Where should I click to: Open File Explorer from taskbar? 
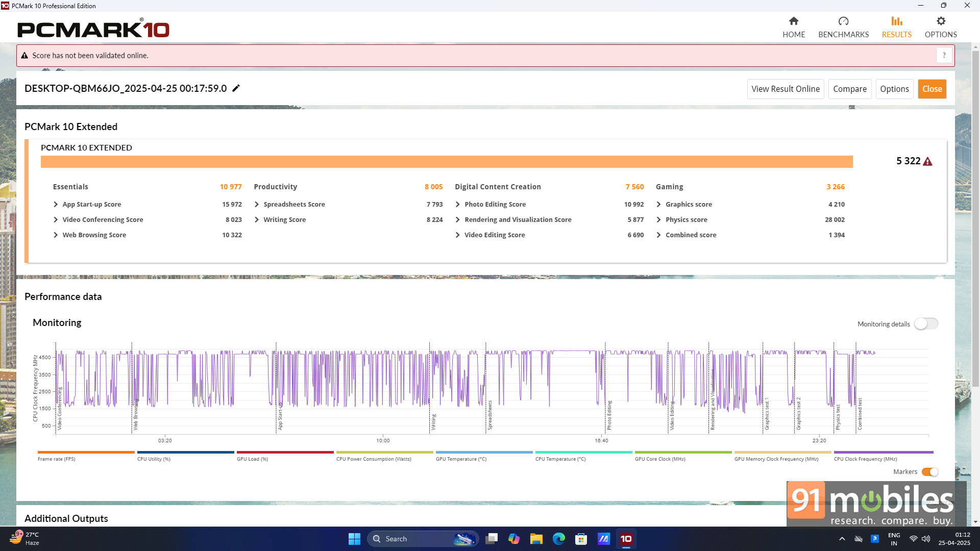point(536,539)
